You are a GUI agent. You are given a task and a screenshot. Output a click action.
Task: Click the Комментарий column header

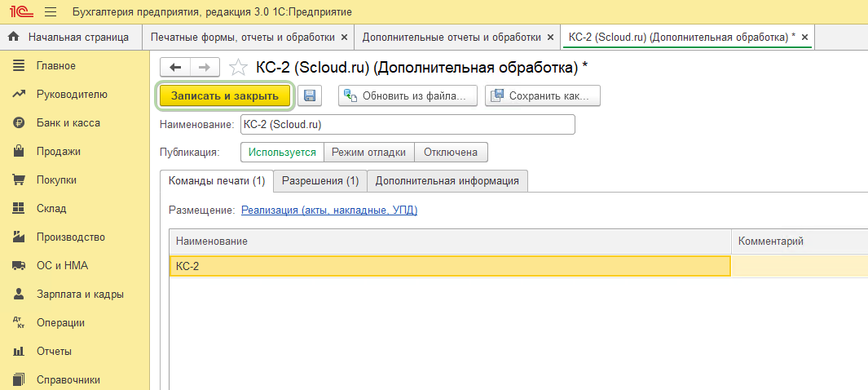[x=800, y=241]
